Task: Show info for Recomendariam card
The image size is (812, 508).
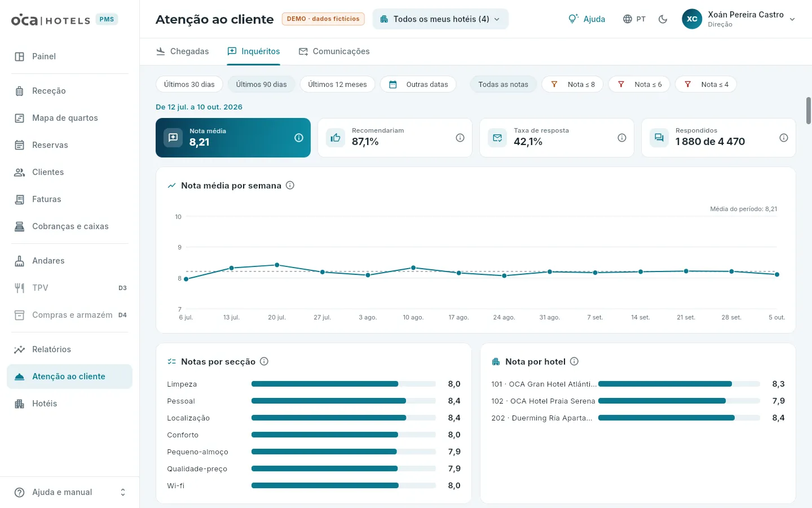Action: (460, 138)
